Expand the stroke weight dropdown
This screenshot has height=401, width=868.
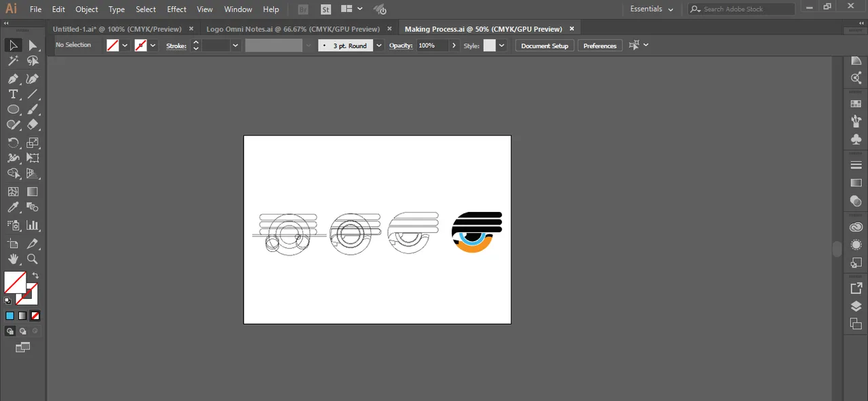pos(235,45)
